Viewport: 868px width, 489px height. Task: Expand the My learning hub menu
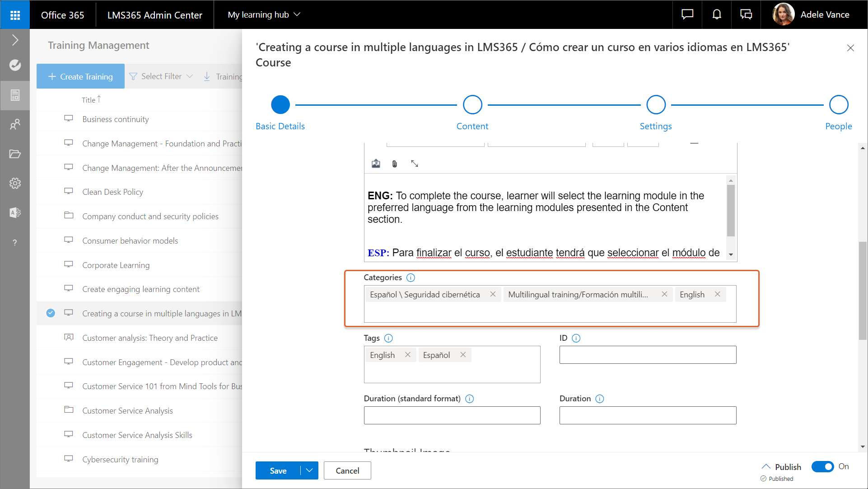point(264,15)
